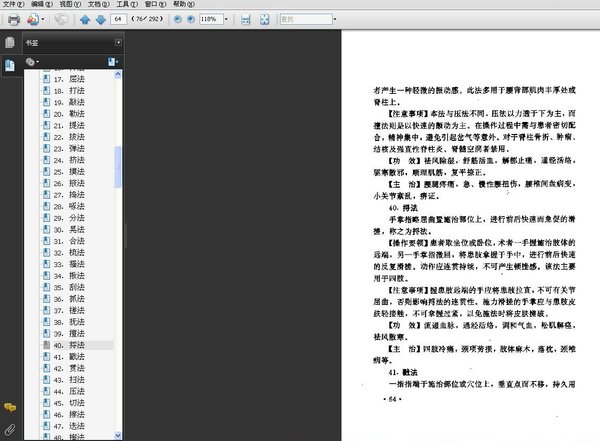The image size is (600, 441).
Task: Open the Pages thumbnail panel icon
Action: pos(9,43)
